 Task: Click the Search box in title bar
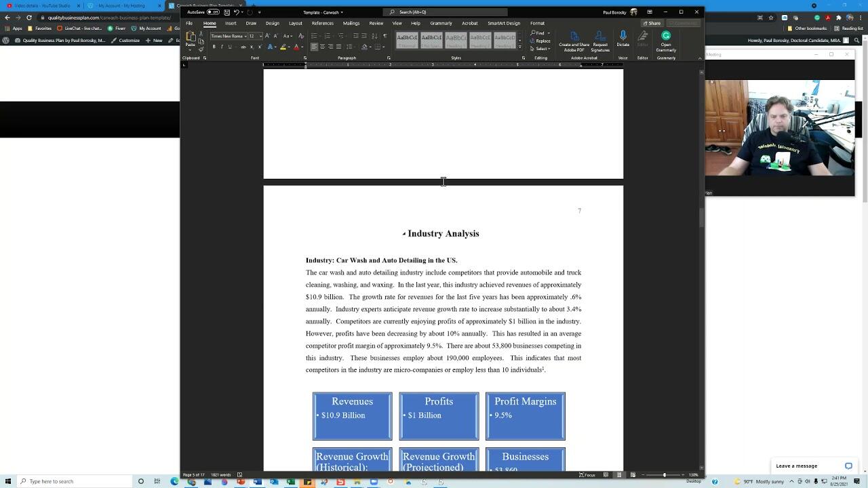(446, 12)
